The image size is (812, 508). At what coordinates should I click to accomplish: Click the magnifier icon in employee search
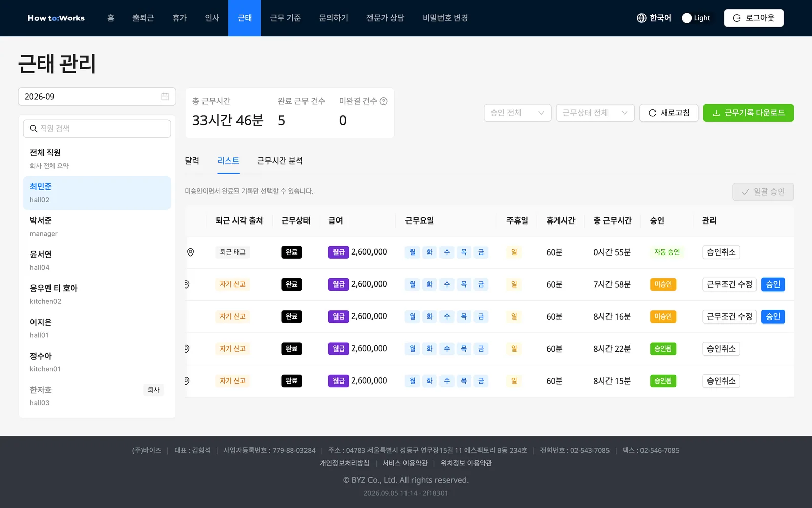point(33,129)
